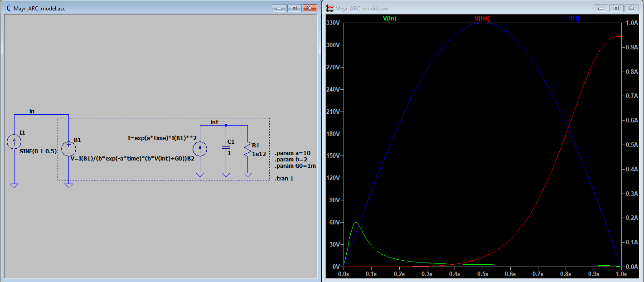Close the Mayr_ARC_model.raw plot window
Screen dimensions: 644x282
[631, 8]
